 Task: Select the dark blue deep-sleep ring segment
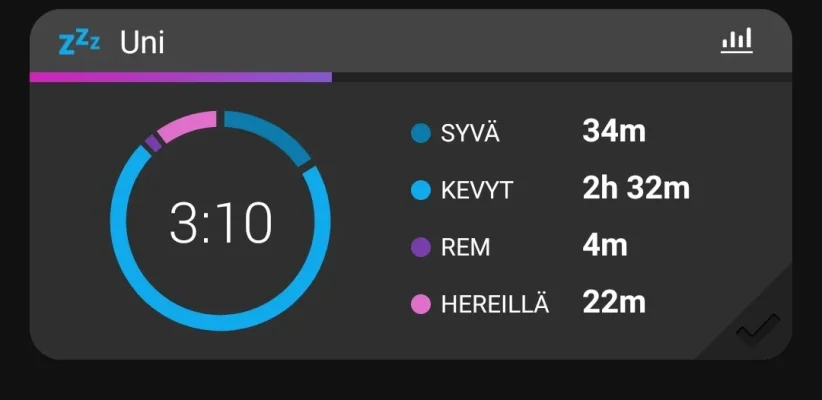pyautogui.click(x=268, y=134)
